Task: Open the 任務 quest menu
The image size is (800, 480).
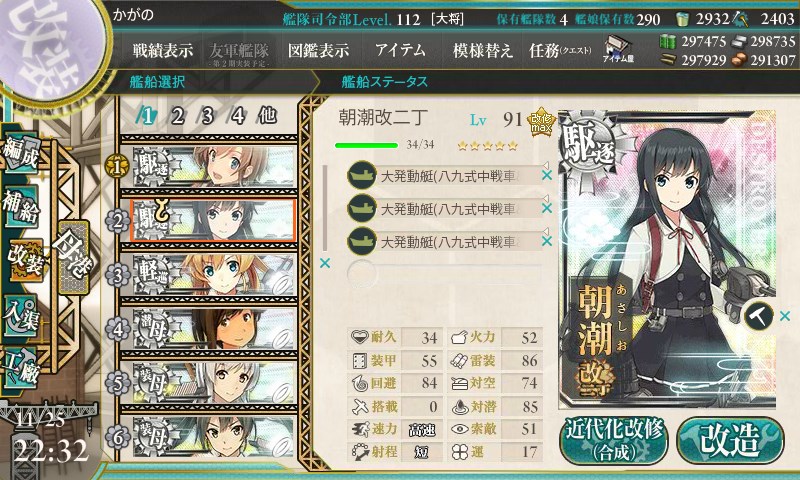Action: click(560, 50)
